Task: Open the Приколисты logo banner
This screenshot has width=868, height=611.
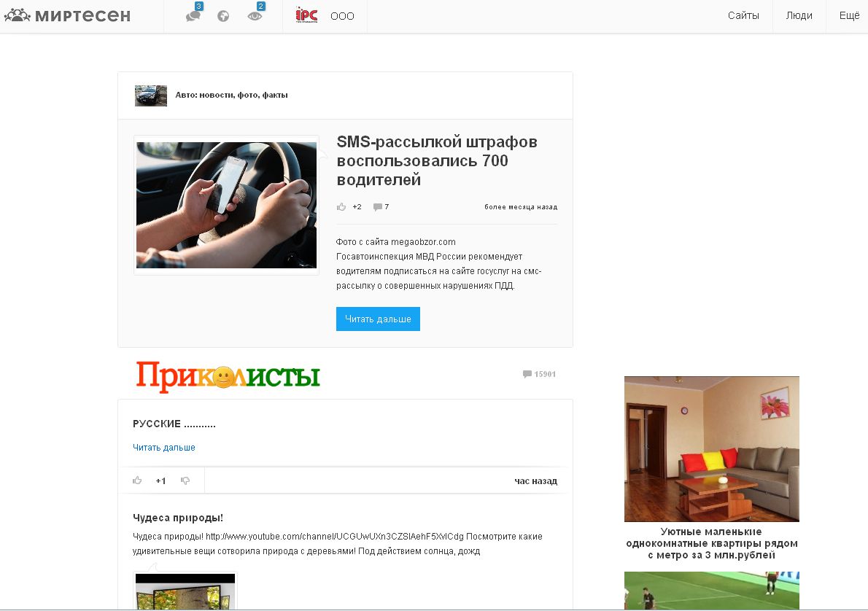Action: pos(228,376)
